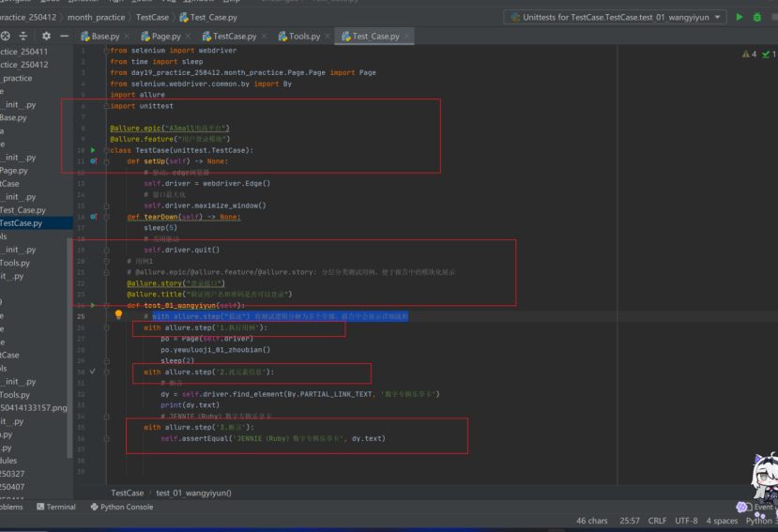Change CRLF line separator in status bar
The width and height of the screenshot is (778, 532).
click(x=657, y=521)
